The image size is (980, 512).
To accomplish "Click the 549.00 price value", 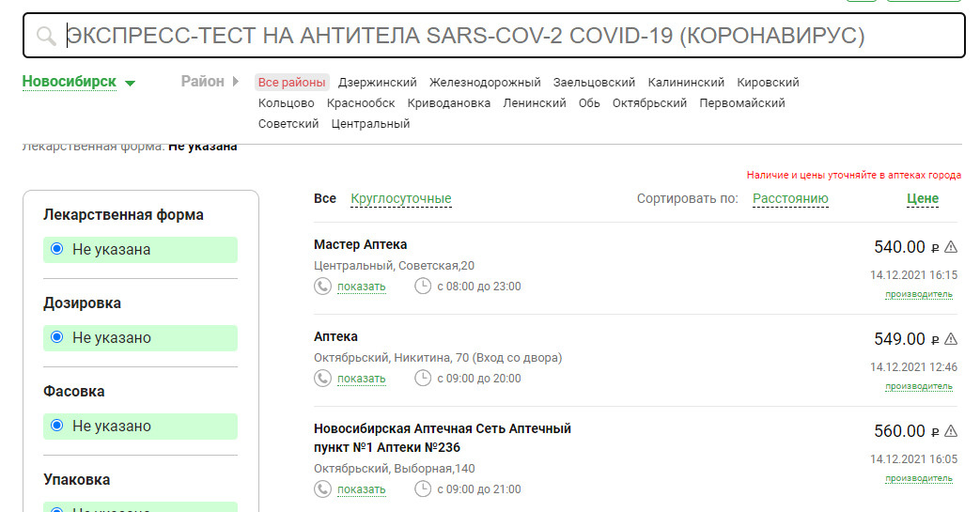I will coord(899,339).
